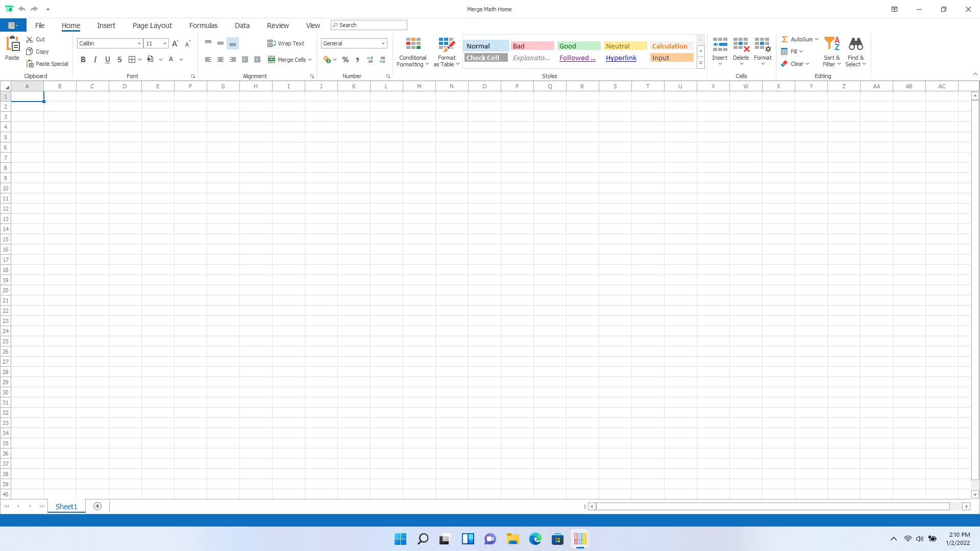Open the General number format dropdown
The image size is (980, 551).
(x=383, y=43)
